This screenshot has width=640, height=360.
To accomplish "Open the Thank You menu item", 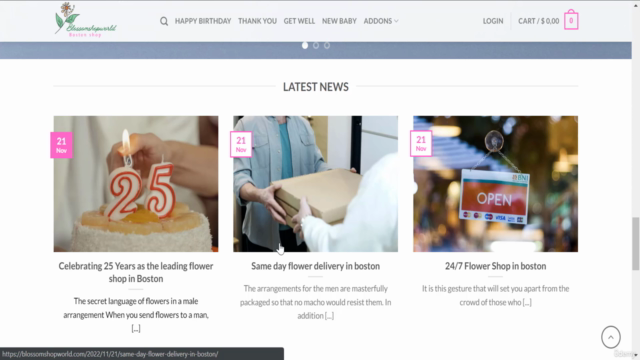I will click(257, 21).
